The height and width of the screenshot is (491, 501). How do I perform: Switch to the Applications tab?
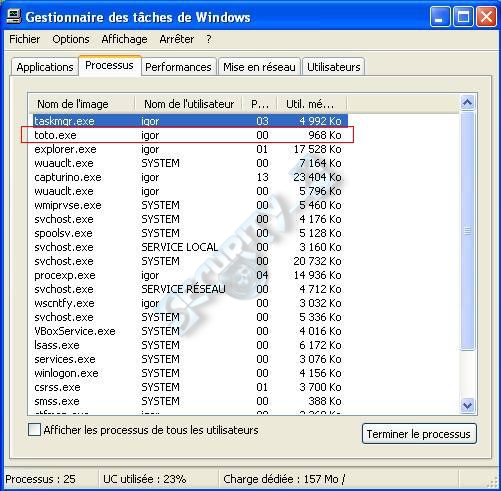(45, 67)
